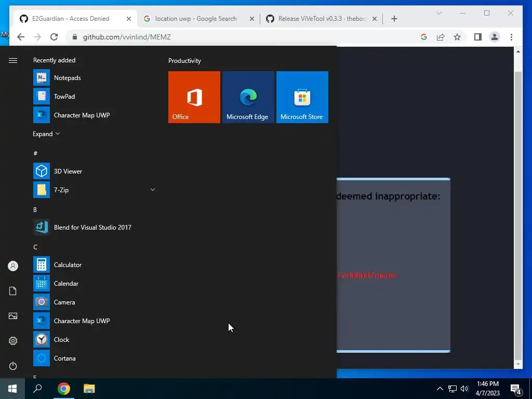Launch Blend for Visual Studio 2017
The height and width of the screenshot is (399, 532).
[x=95, y=228]
